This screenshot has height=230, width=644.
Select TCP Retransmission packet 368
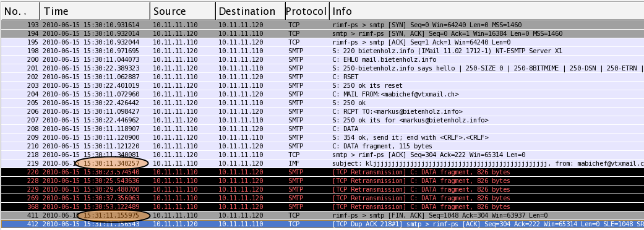pos(322,207)
